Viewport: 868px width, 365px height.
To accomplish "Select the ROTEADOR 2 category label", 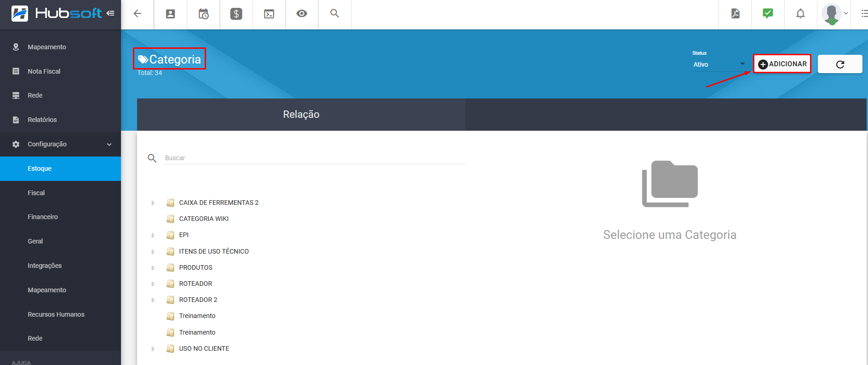I will tap(198, 300).
